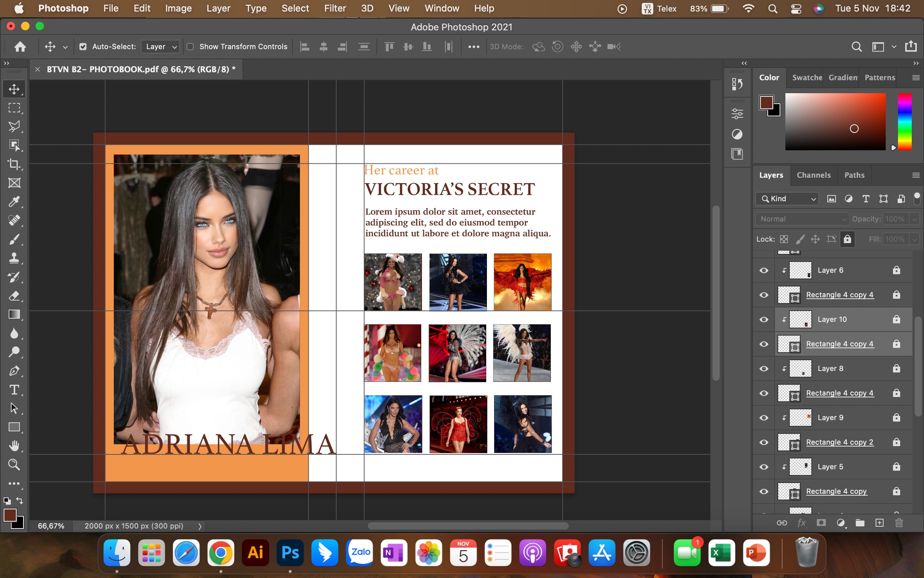Switch to the Channels tab
The width and height of the screenshot is (924, 578).
point(814,175)
